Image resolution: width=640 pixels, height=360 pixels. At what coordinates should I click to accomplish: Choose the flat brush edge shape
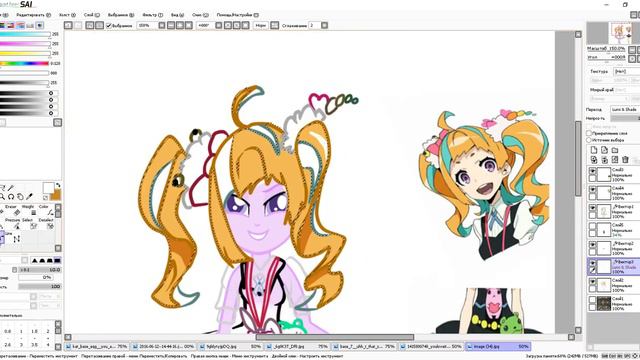[x=58, y=260]
